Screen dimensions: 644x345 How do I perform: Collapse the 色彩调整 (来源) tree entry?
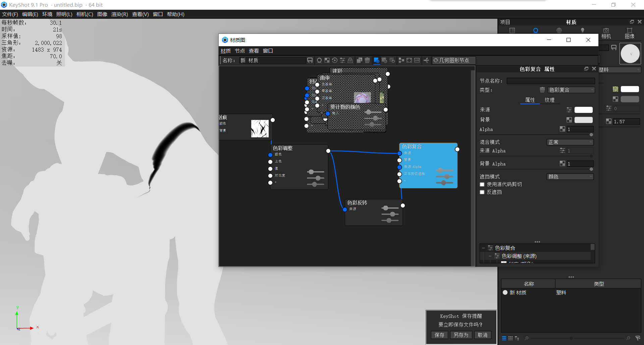coord(491,256)
